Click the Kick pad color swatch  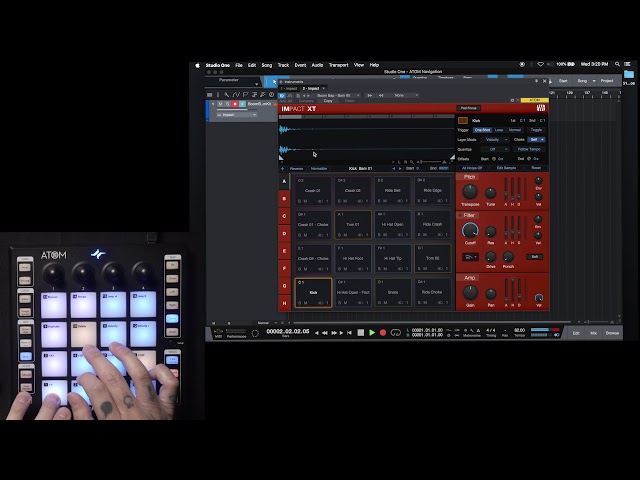(462, 120)
